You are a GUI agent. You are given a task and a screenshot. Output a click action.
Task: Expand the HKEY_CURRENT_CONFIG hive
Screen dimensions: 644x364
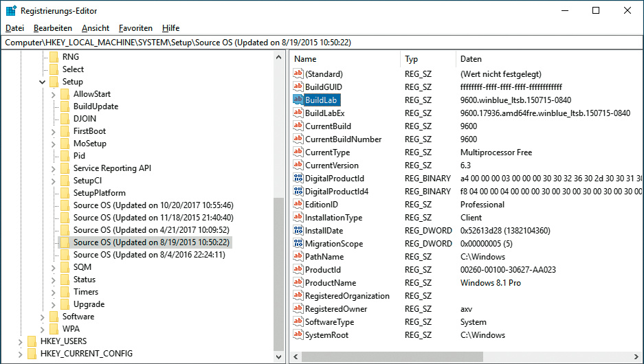coord(21,354)
